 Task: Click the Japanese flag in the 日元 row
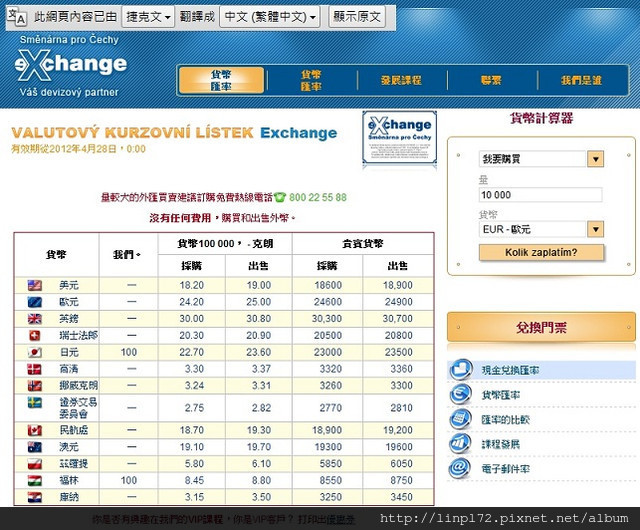pyautogui.click(x=35, y=352)
